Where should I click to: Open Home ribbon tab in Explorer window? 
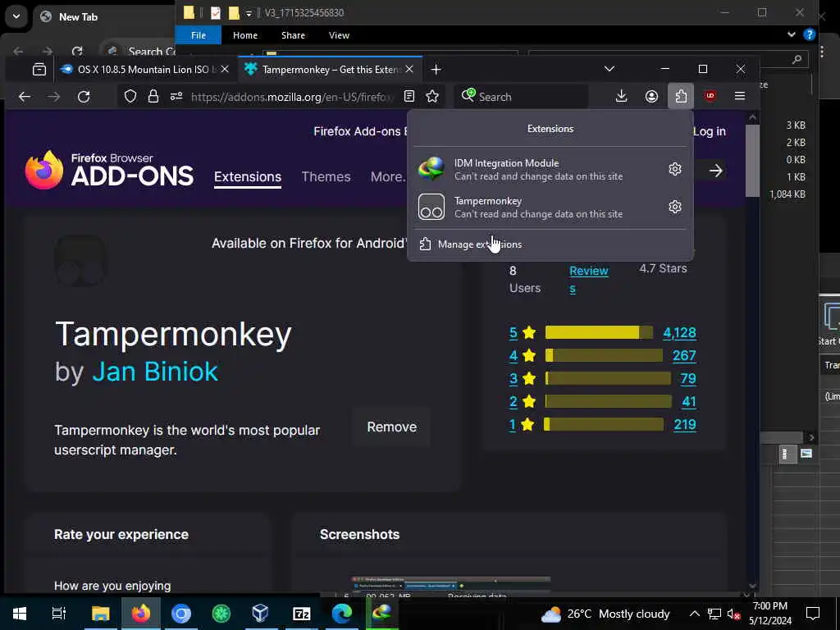[245, 35]
